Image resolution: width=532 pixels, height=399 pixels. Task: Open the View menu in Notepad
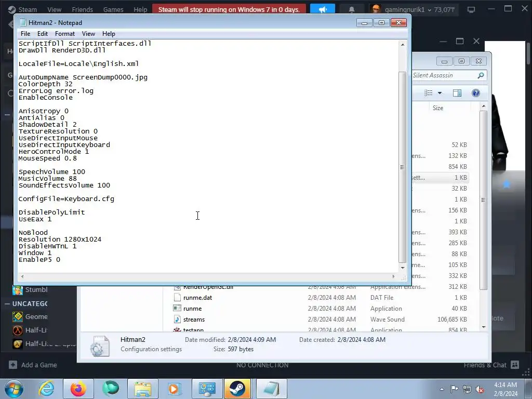[88, 34]
